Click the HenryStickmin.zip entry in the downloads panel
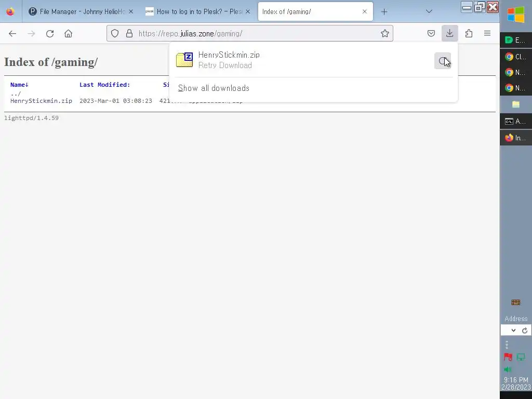The width and height of the screenshot is (532, 399). click(x=302, y=60)
